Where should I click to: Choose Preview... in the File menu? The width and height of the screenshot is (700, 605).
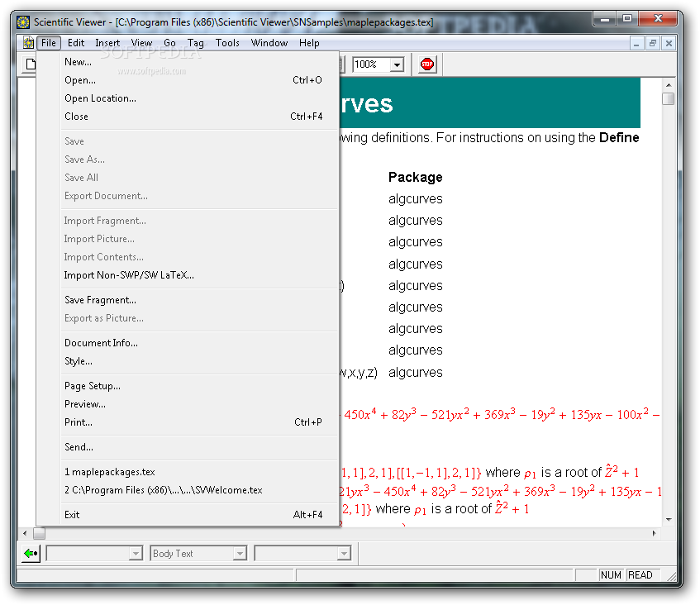188,404
